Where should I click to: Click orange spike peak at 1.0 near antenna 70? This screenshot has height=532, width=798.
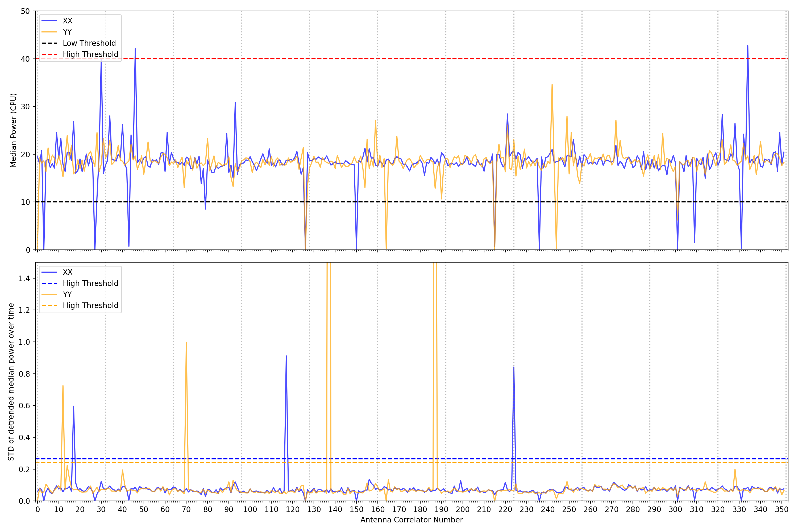coord(186,342)
